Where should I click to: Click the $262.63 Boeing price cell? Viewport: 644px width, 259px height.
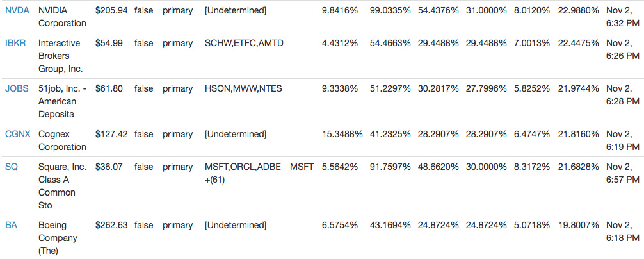coord(111,225)
